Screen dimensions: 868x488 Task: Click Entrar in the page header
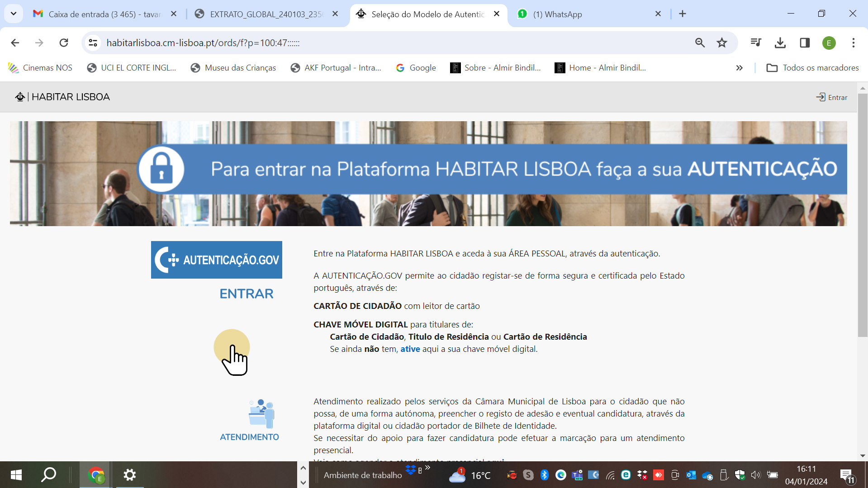[x=832, y=97]
